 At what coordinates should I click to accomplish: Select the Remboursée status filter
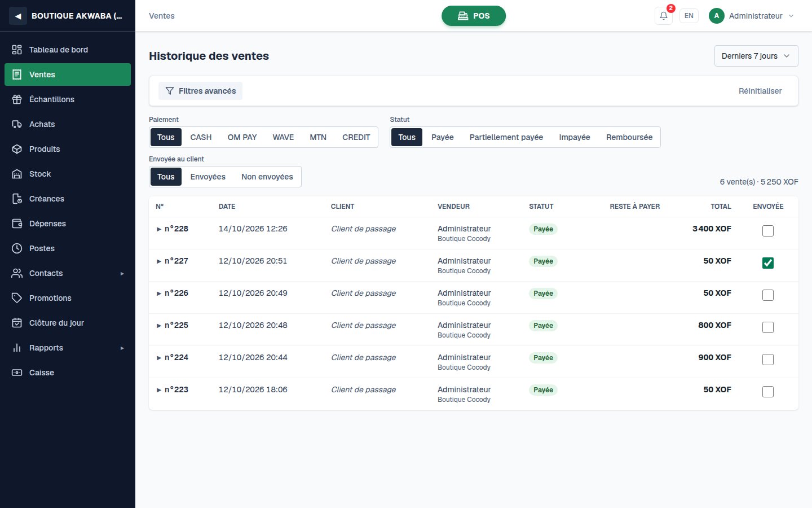(629, 137)
